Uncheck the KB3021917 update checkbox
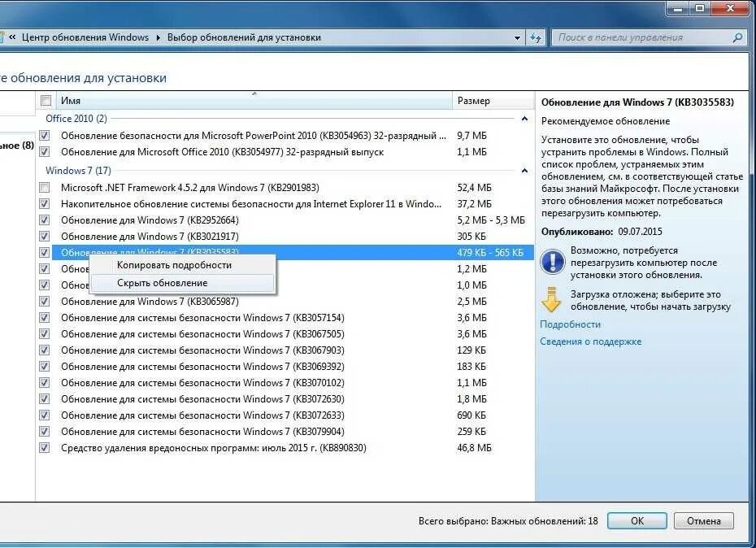This screenshot has width=756, height=548. [45, 237]
